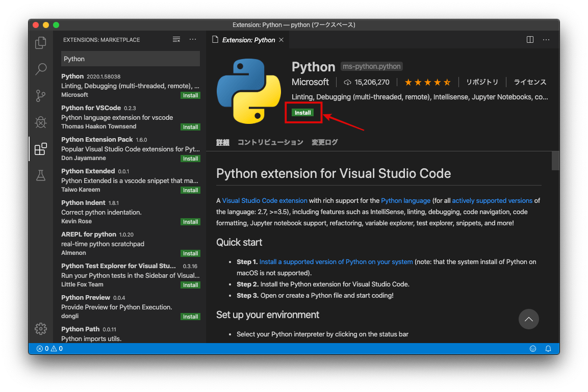Open the Testing view
Screen dimensions: 588x392
(41, 175)
